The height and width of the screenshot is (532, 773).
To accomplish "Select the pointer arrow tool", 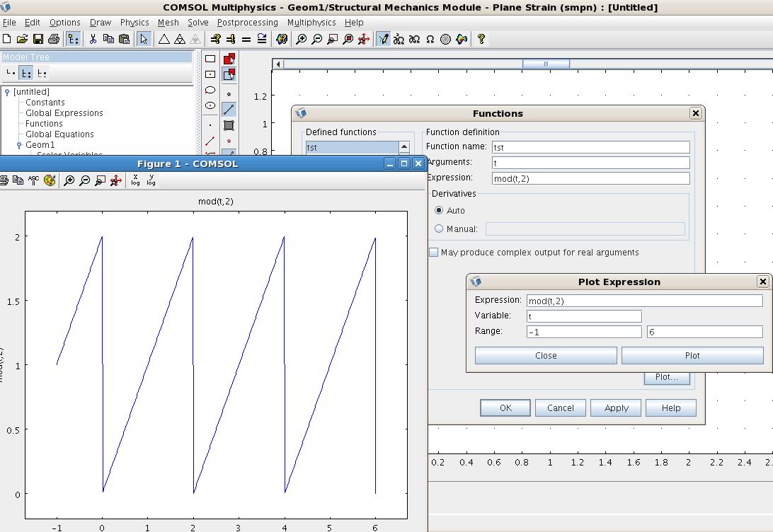I will coord(144,39).
